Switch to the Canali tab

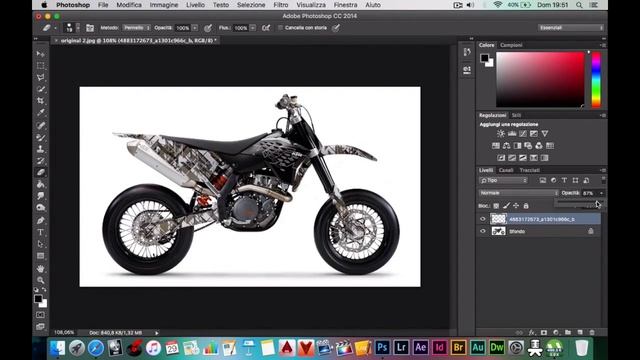(x=506, y=170)
